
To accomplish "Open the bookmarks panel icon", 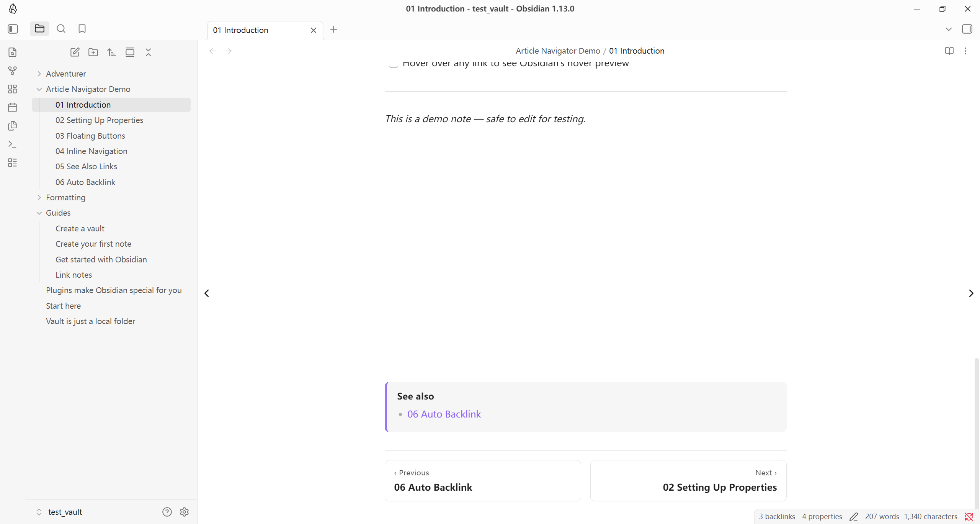I will 82,29.
